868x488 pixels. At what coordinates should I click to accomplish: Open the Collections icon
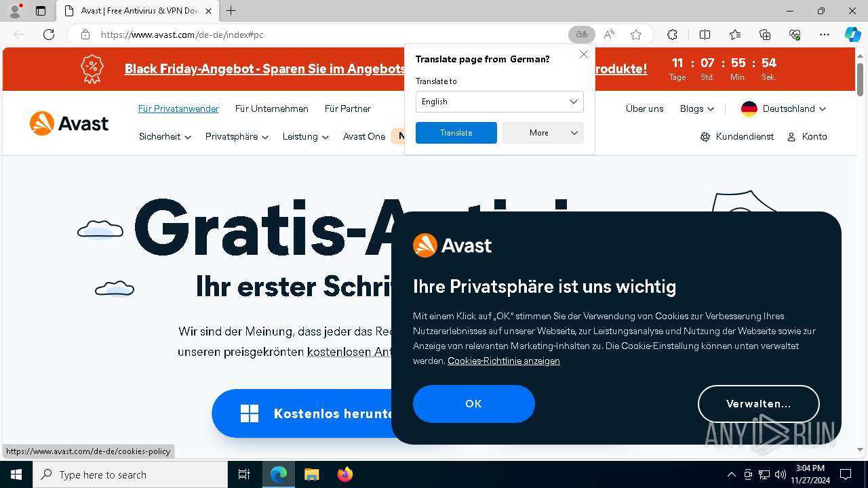click(765, 35)
